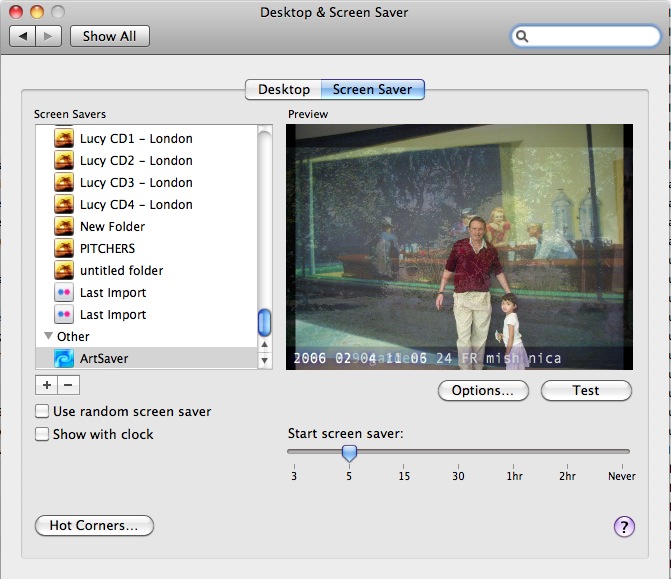Click the ArtSaver swirl icon
This screenshot has width=671, height=579.
pyautogui.click(x=64, y=359)
